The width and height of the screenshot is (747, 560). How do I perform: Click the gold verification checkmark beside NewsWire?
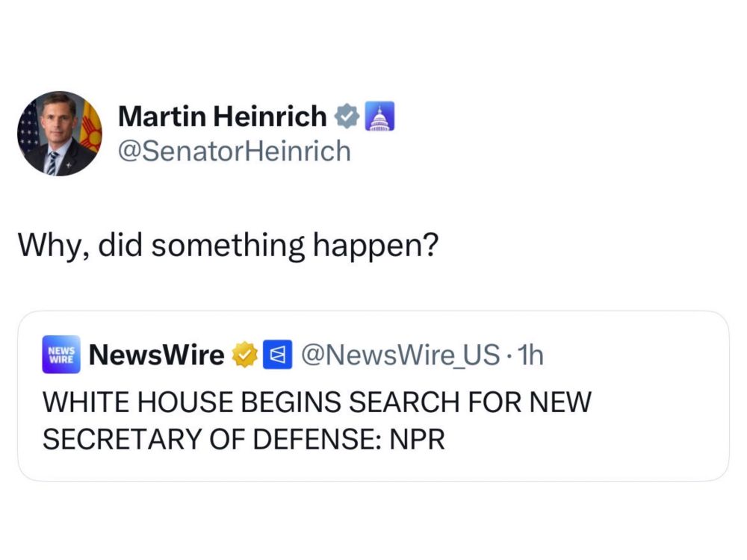(243, 355)
